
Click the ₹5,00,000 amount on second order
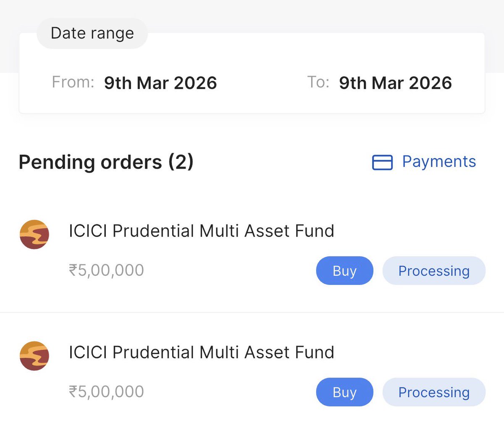tap(107, 392)
